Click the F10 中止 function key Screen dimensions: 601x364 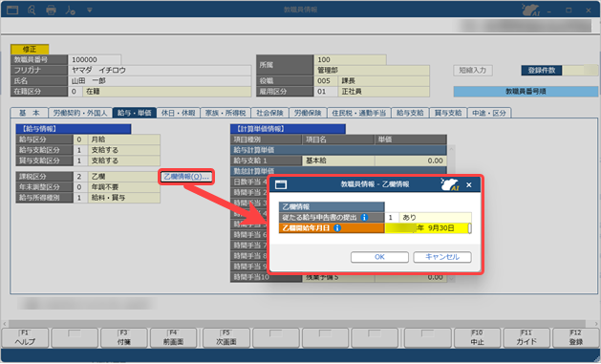point(477,338)
